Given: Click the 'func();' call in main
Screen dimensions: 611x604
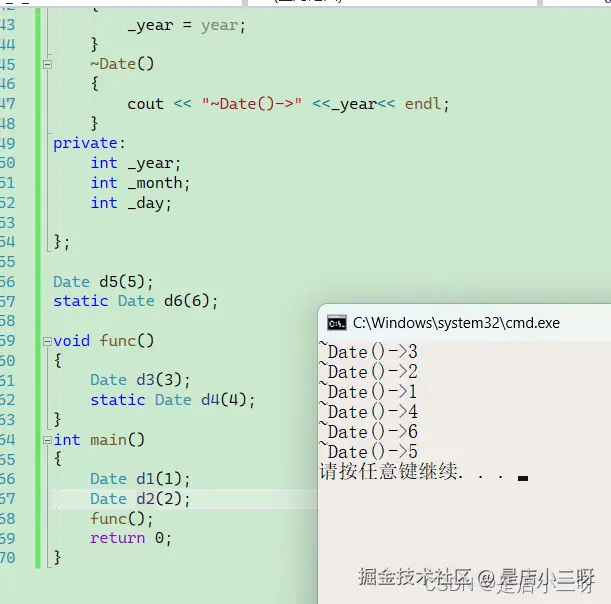Looking at the screenshot, I should coord(122,519).
